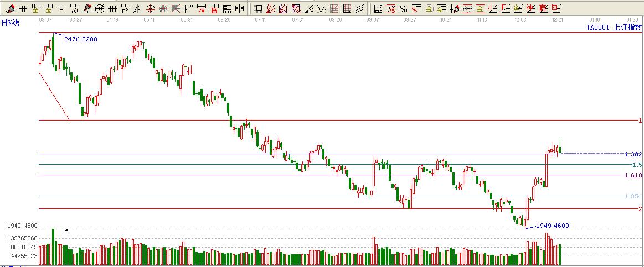
Task: Click the circled 金 golden ratio icon
Action: 428,8
